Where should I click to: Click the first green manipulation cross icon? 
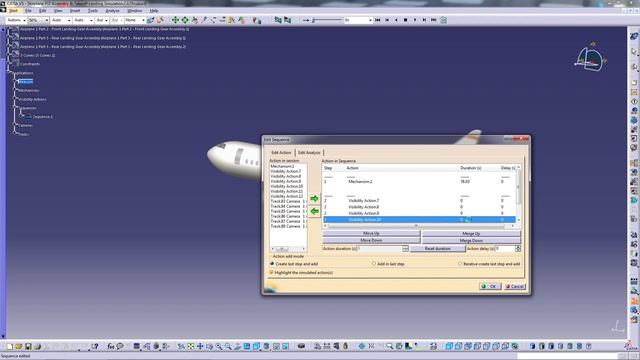[176, 20]
